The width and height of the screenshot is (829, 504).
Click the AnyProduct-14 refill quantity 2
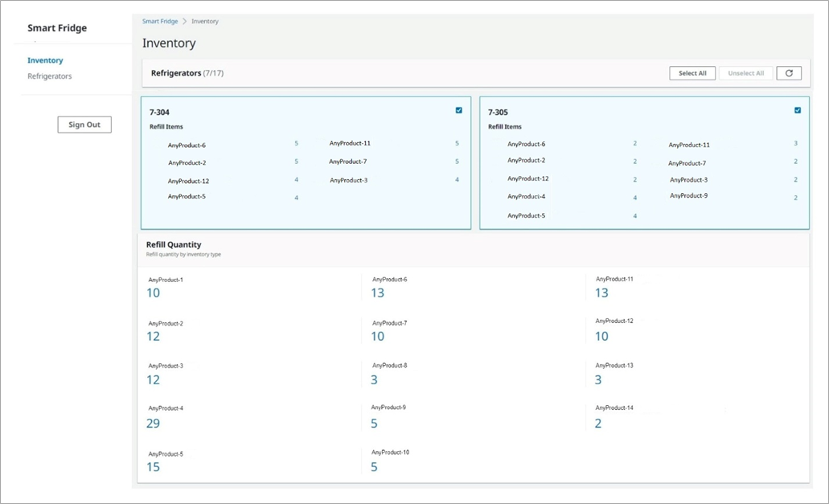coord(598,424)
